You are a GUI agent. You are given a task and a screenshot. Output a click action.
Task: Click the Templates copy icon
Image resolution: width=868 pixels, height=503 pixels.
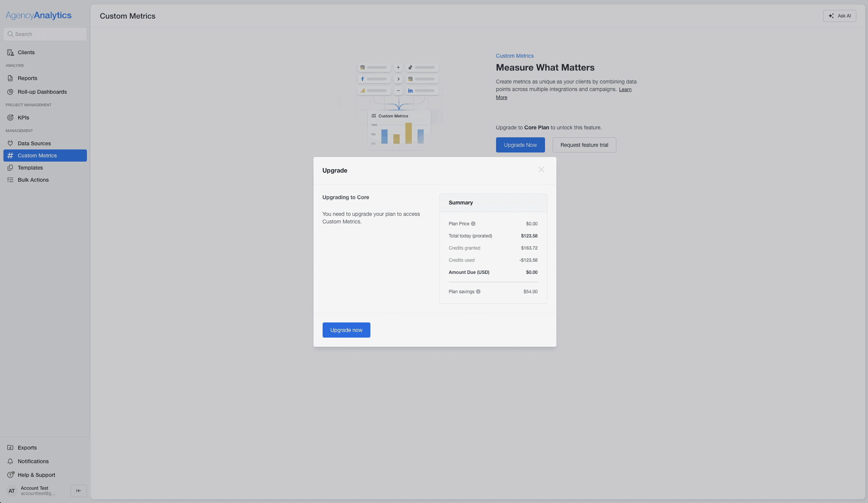(x=10, y=168)
